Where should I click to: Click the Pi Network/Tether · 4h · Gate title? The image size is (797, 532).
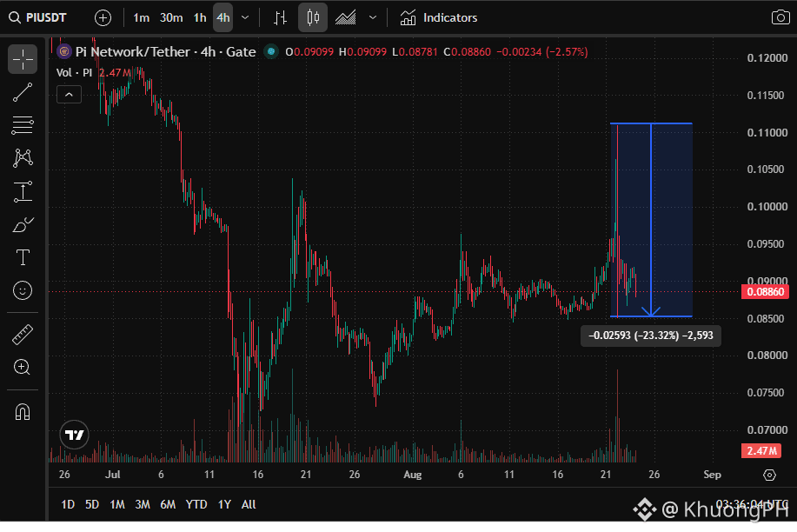tap(166, 52)
